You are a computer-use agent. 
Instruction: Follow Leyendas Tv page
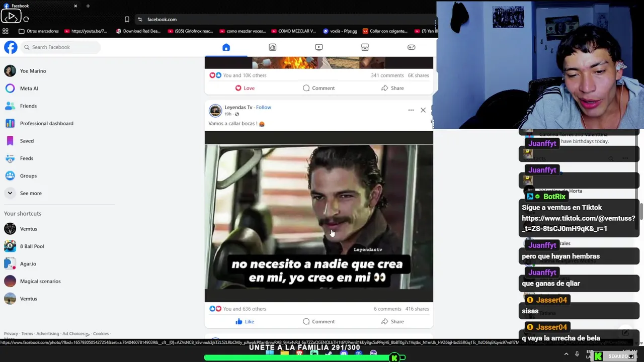coord(263,107)
